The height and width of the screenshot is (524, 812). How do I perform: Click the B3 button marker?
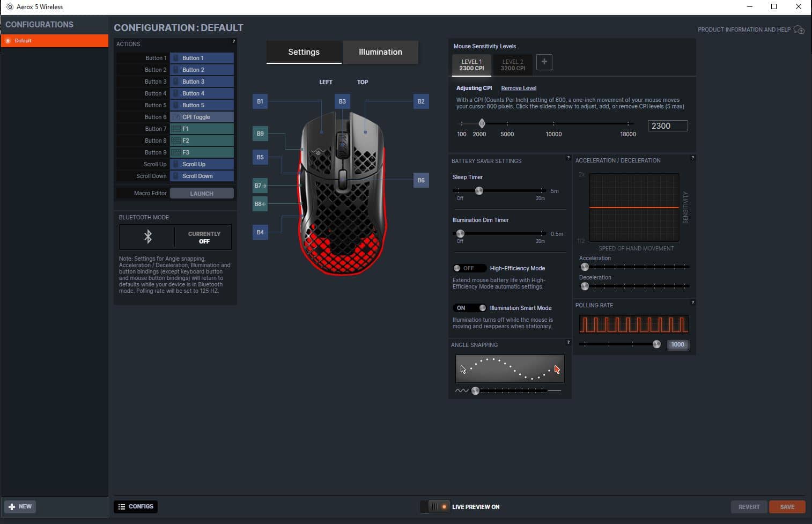click(x=342, y=101)
